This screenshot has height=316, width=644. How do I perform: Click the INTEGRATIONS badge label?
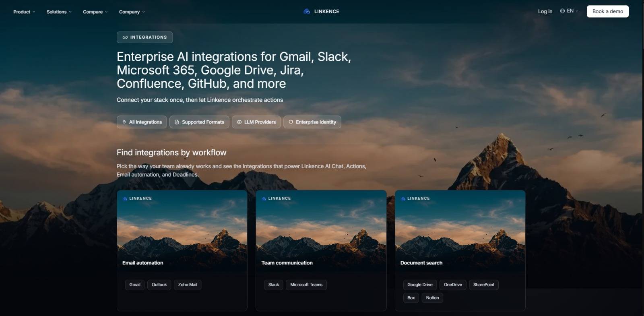(149, 37)
